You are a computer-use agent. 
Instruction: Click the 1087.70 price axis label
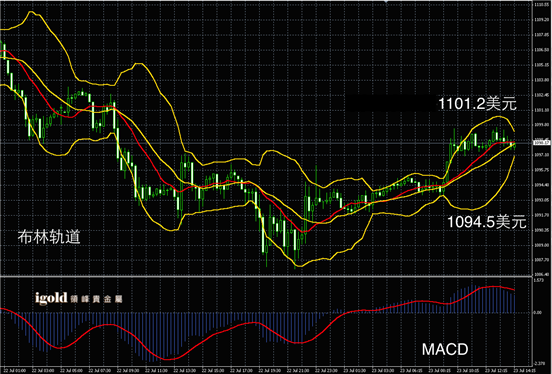click(x=542, y=260)
